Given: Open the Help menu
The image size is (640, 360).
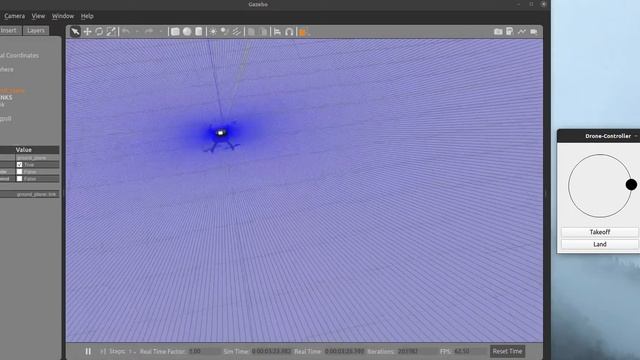Looking at the screenshot, I should [87, 16].
